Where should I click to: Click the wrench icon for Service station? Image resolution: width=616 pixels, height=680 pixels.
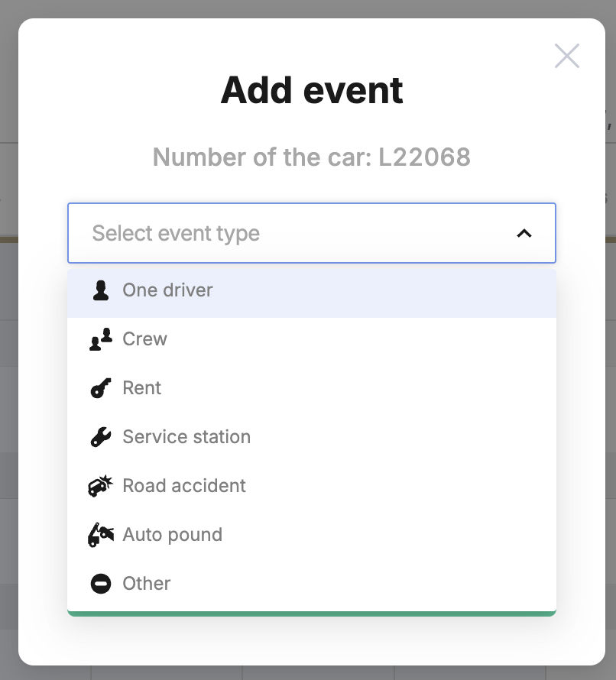click(x=101, y=437)
